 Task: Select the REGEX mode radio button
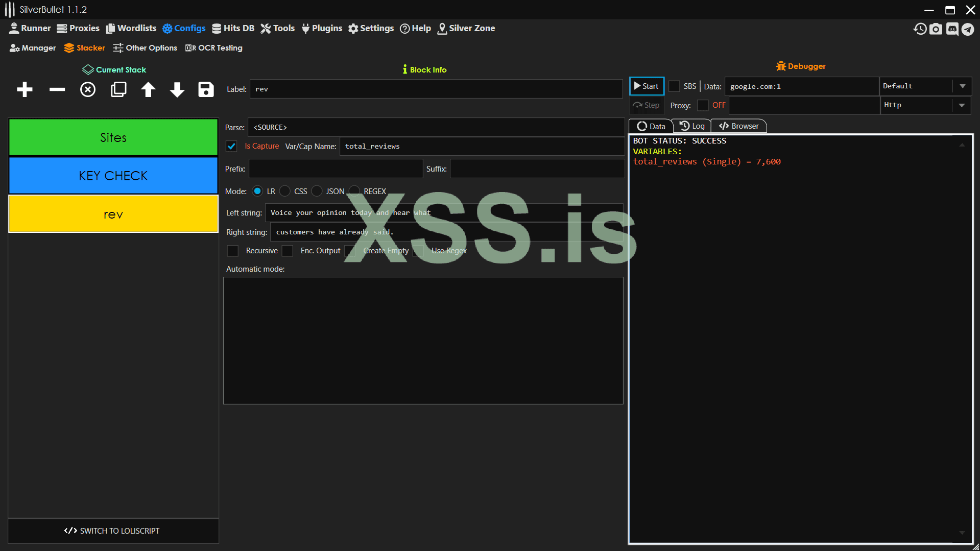355,191
